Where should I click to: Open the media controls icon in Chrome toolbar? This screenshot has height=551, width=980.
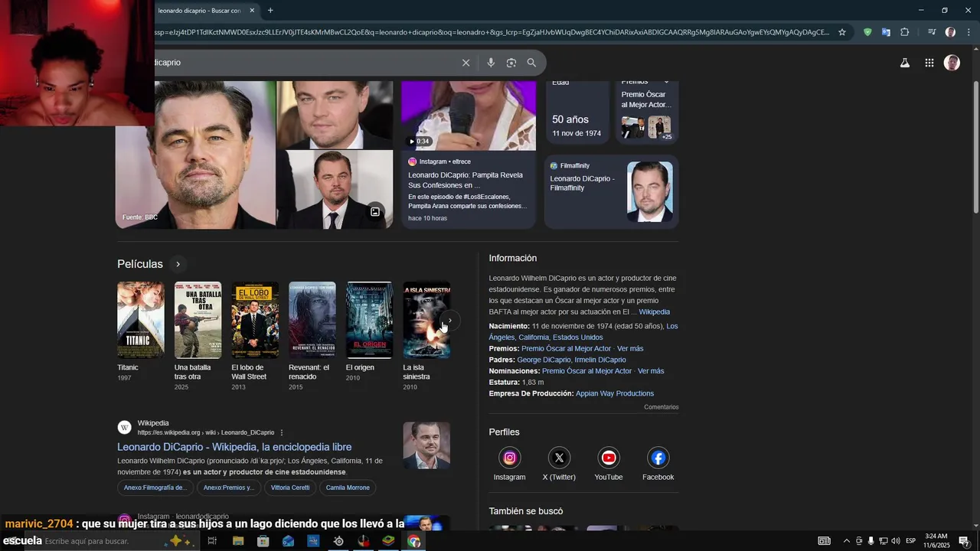pyautogui.click(x=932, y=32)
